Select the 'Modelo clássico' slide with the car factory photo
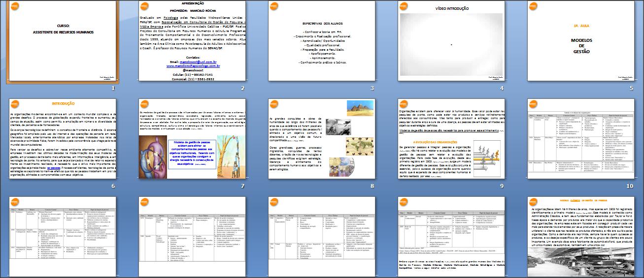This screenshot has height=278, width=644. (x=581, y=237)
